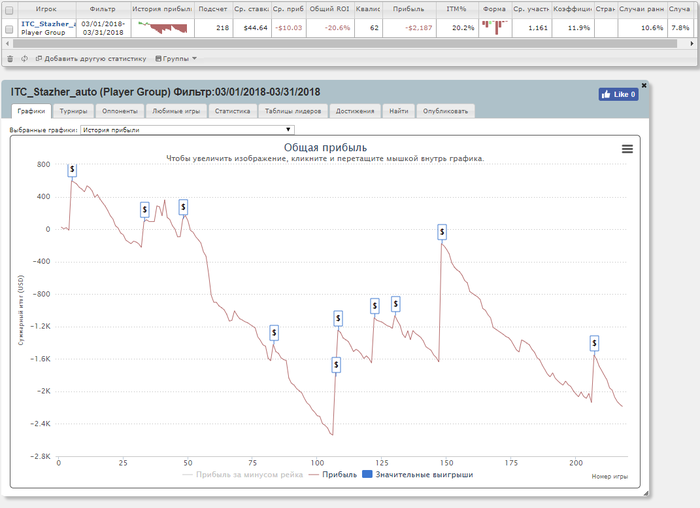Click the table scrollbar right arrow
The image size is (700, 508).
pos(692,44)
